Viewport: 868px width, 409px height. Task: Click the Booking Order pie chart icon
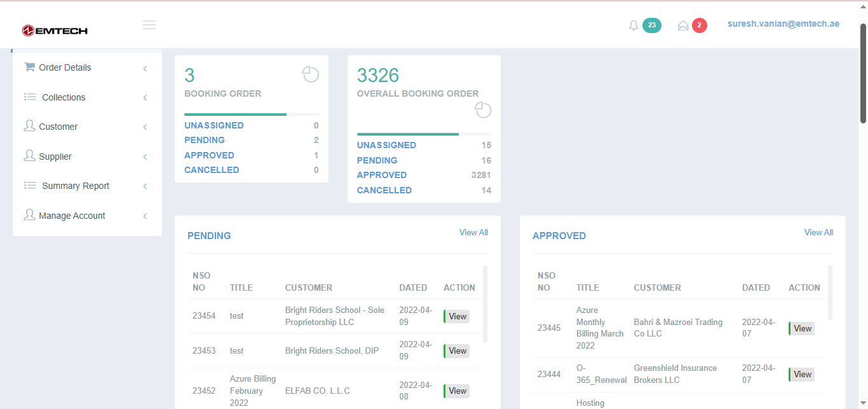(x=310, y=74)
